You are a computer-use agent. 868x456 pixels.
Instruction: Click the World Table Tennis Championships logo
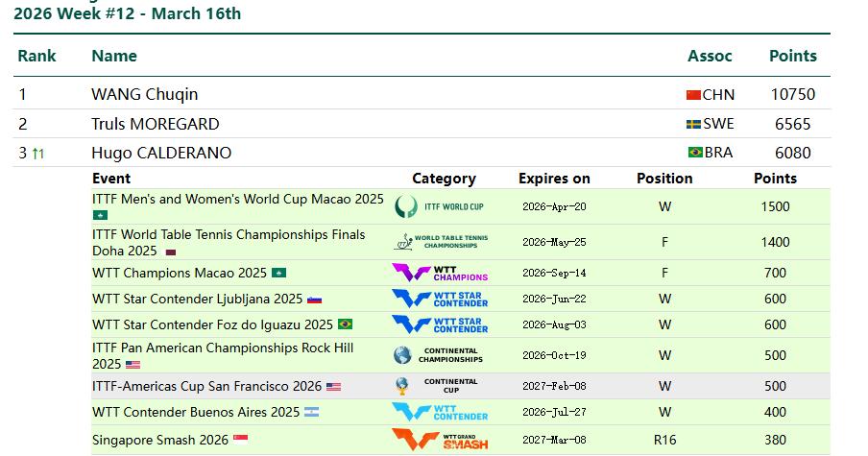[441, 241]
